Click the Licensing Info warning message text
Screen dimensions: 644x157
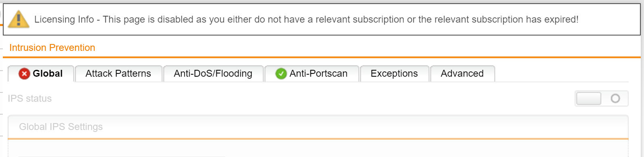tap(306, 19)
